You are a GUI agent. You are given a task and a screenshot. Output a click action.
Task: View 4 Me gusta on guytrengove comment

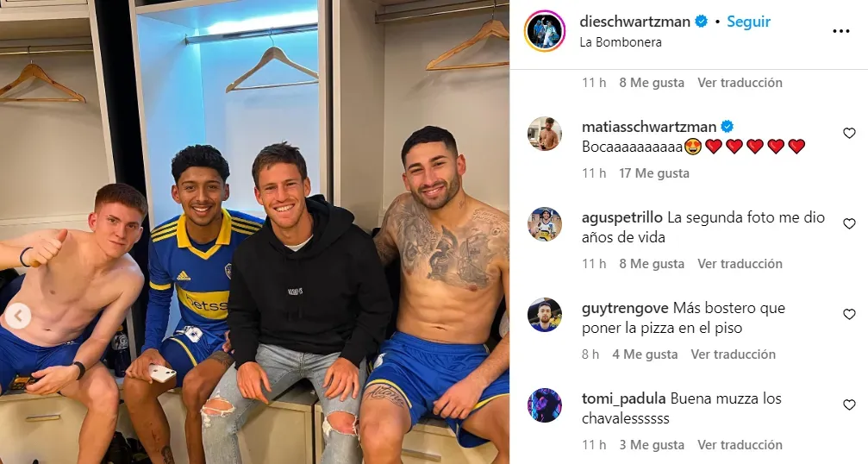click(645, 354)
